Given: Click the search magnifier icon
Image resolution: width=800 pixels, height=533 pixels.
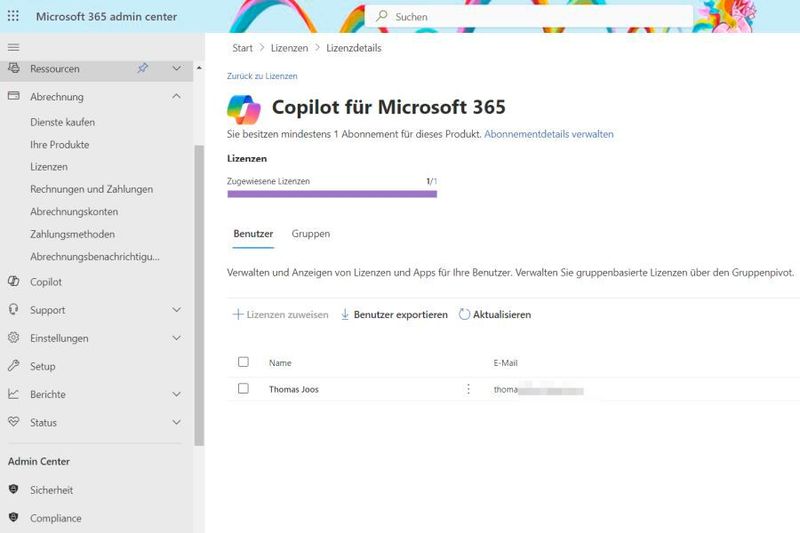Looking at the screenshot, I should coord(382,16).
